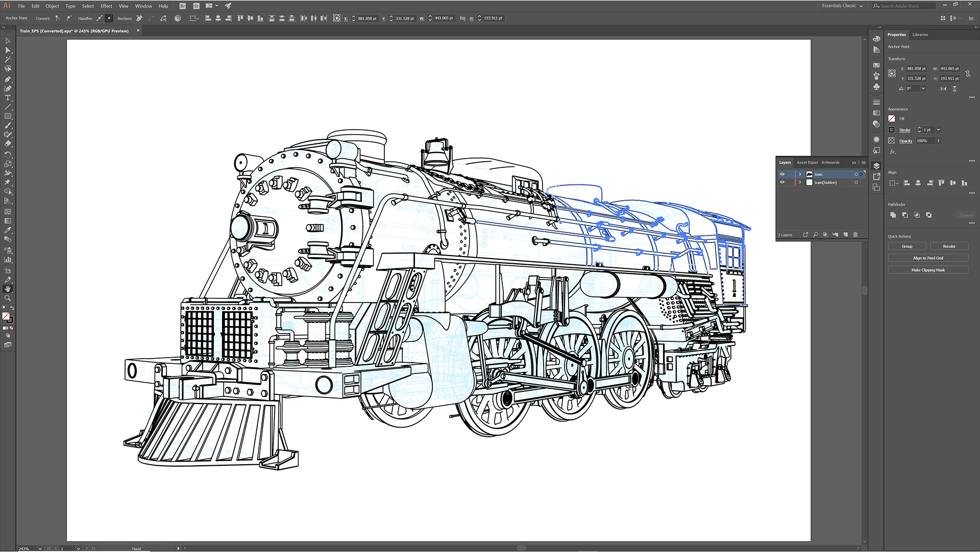The width and height of the screenshot is (980, 552).
Task: Click the Delete Selection trash icon in Layers
Action: pyautogui.click(x=855, y=235)
